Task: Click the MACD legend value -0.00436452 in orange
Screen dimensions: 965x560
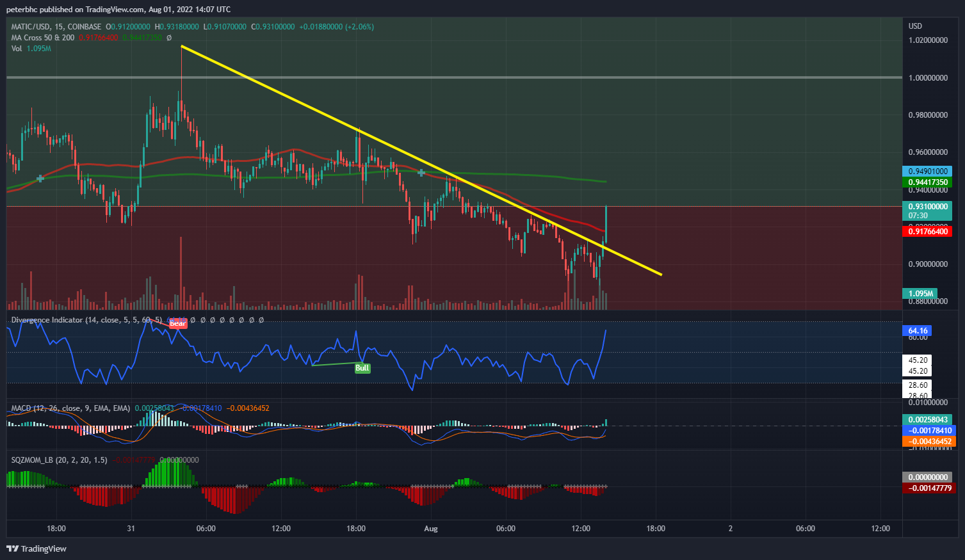Action: [248, 408]
